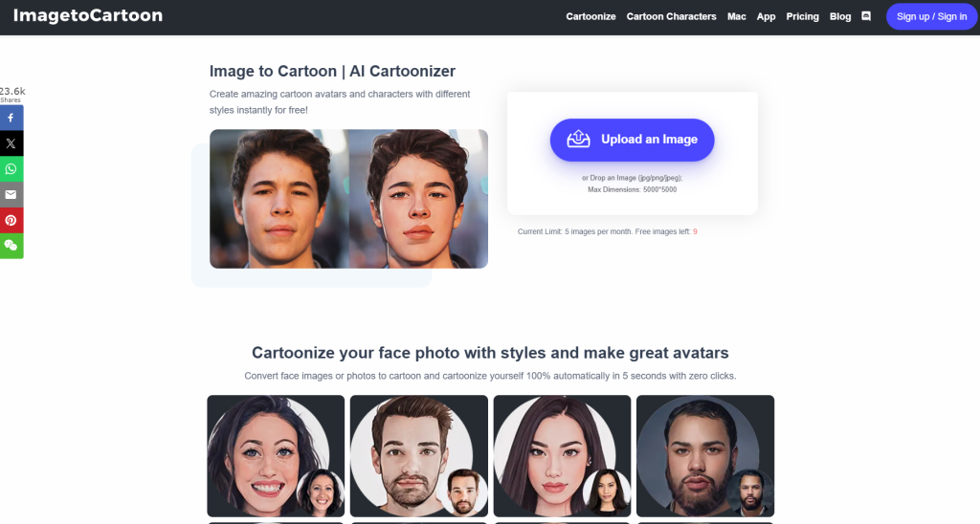Open the Discord chat icon in navbar
The height and width of the screenshot is (524, 980).
[x=866, y=16]
